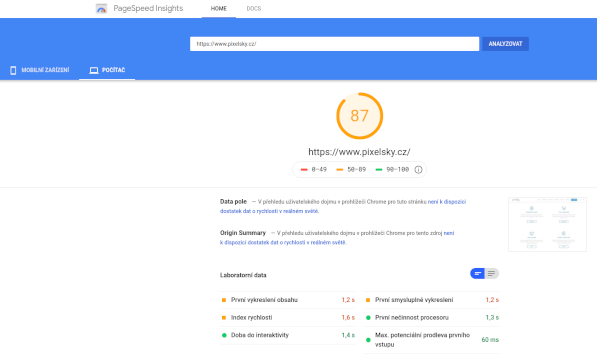Click 'První vykreslení obsahu' metric
597x360 pixels.
click(x=287, y=300)
